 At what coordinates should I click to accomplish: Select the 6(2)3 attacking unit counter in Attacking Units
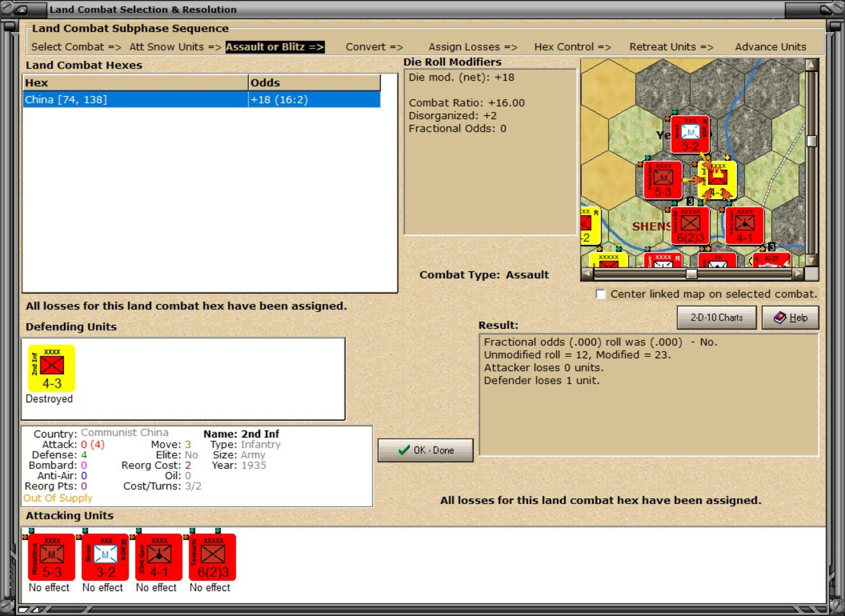[213, 557]
